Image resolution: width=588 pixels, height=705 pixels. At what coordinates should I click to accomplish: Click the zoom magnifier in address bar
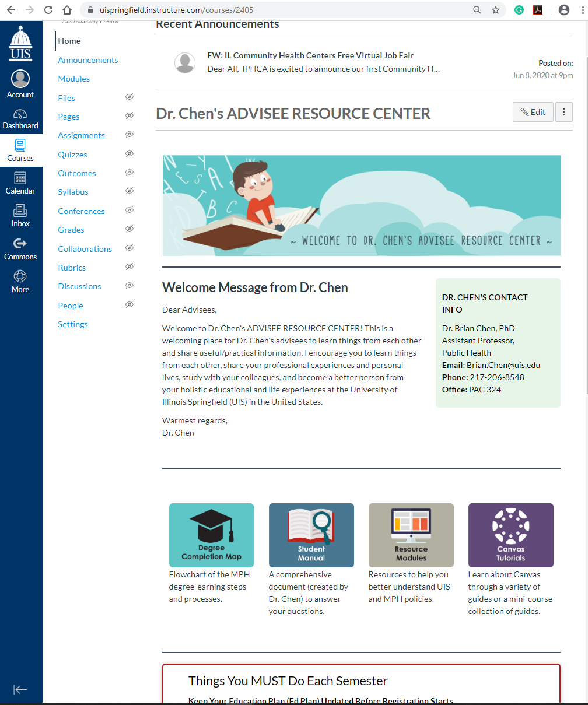point(477,10)
